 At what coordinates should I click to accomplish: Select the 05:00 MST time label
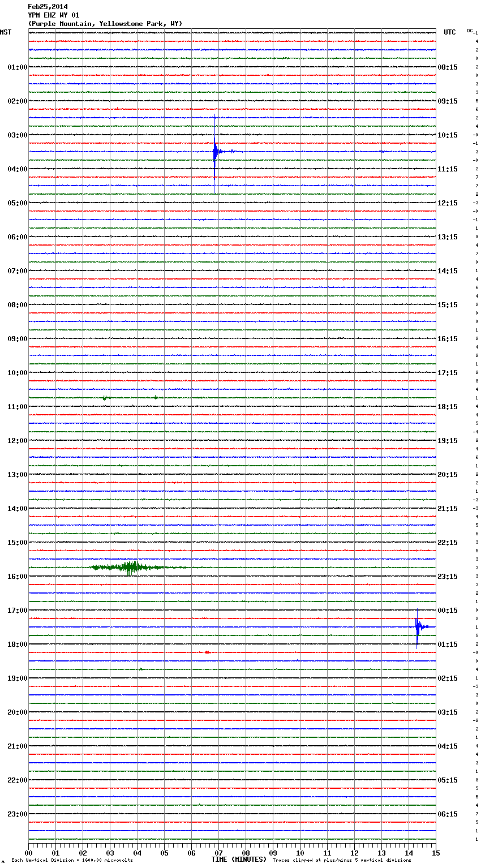click(18, 203)
